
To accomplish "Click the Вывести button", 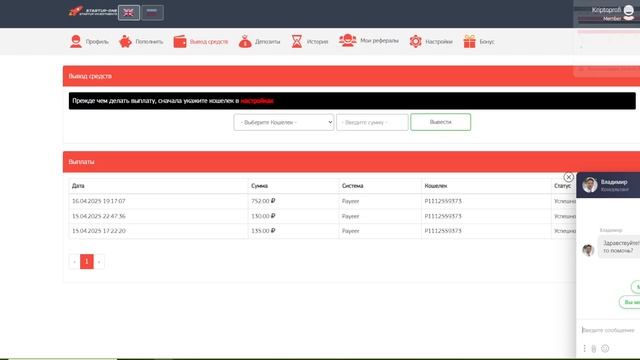I will (x=440, y=122).
